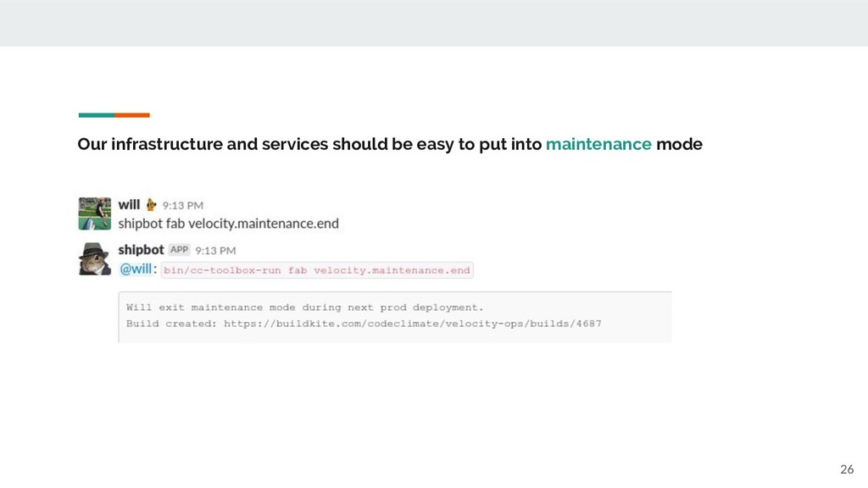Open the buildkite.com build URL
Viewport: 868px width, 488px height.
[413, 324]
